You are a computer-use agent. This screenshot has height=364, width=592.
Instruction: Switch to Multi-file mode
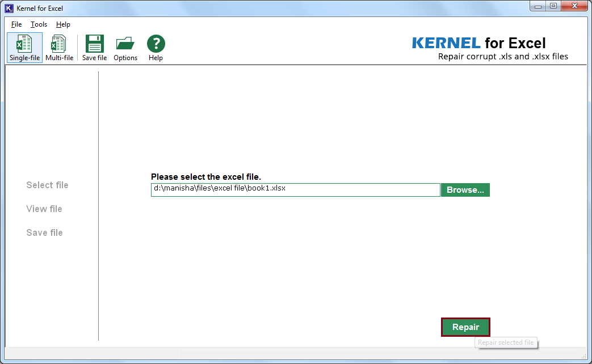click(59, 48)
